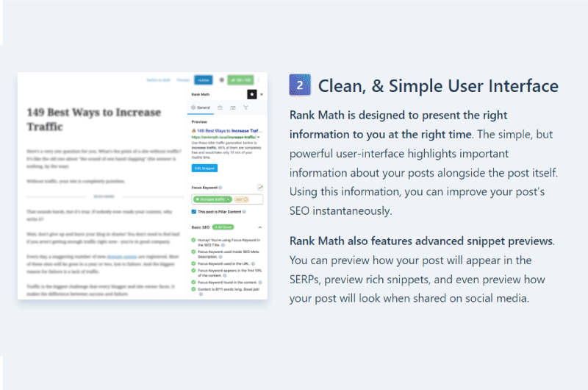Click the 'Basic SEO' section label
The width and height of the screenshot is (588, 390).
point(200,227)
